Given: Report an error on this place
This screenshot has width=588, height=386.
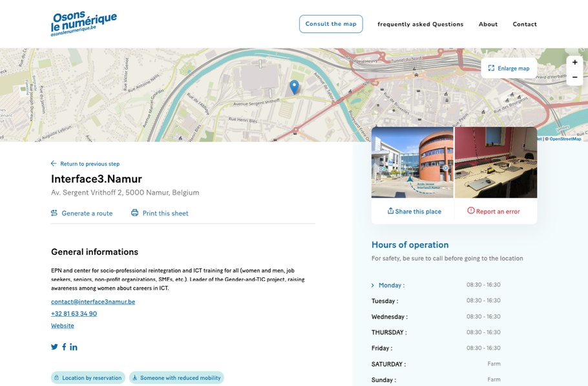Looking at the screenshot, I should click(494, 211).
